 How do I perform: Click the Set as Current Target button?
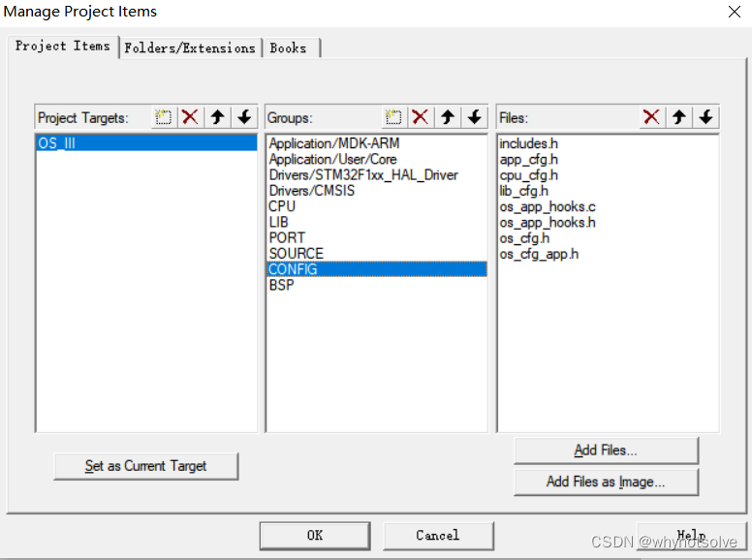click(x=145, y=466)
